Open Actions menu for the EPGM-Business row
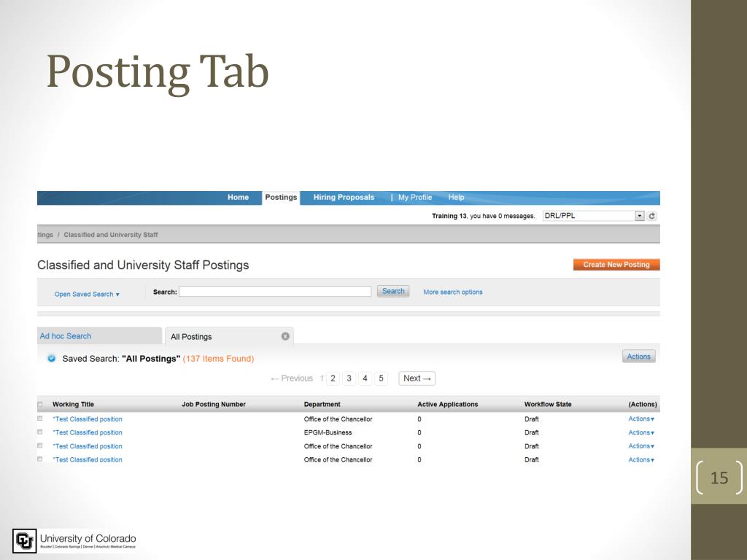The image size is (747, 560). coord(641,432)
